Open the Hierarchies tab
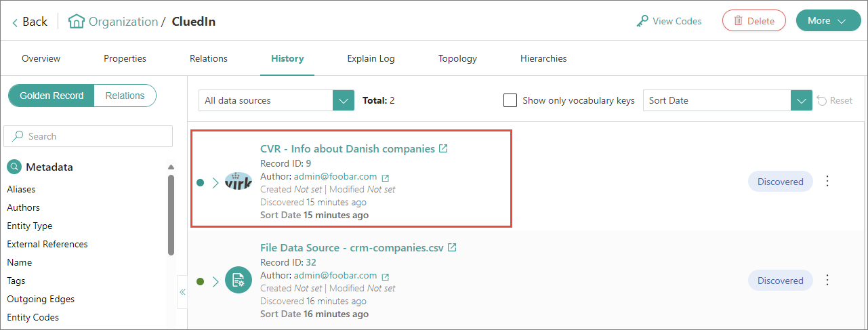The image size is (868, 330). (543, 58)
